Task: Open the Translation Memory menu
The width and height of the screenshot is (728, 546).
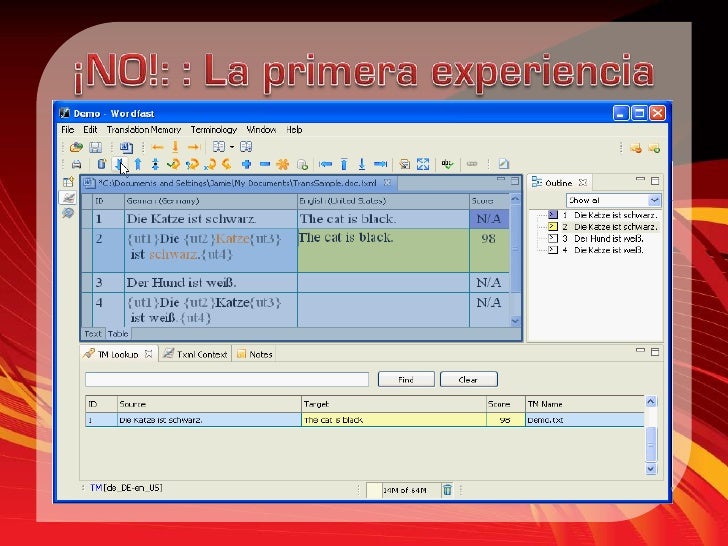Action: (x=144, y=130)
